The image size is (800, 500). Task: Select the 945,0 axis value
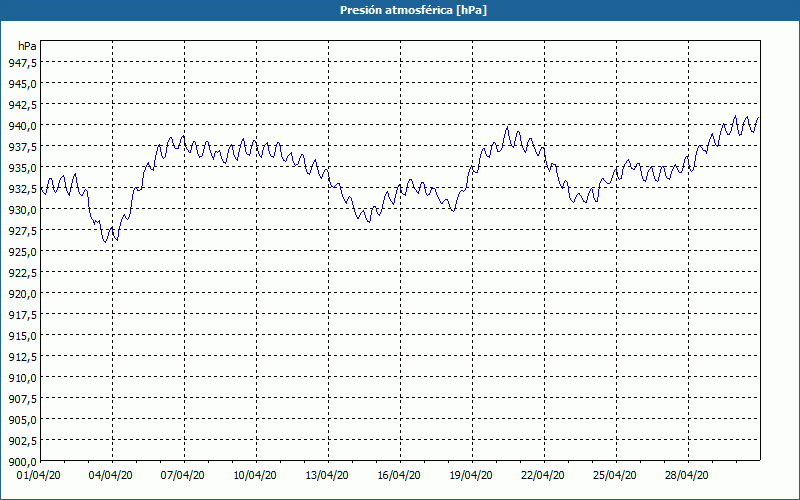[x=22, y=84]
